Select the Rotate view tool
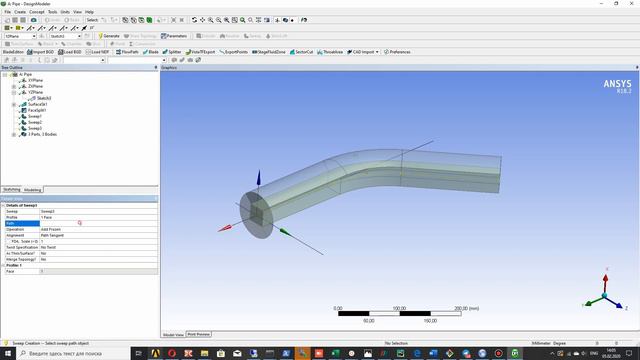This screenshot has width=640, height=360. click(194, 20)
